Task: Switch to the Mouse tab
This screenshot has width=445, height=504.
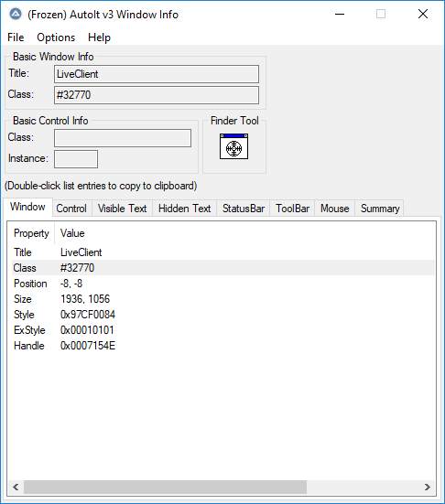Action: (334, 209)
